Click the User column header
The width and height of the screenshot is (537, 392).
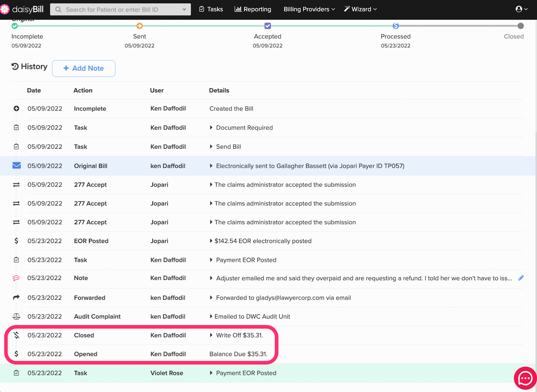pyautogui.click(x=157, y=90)
